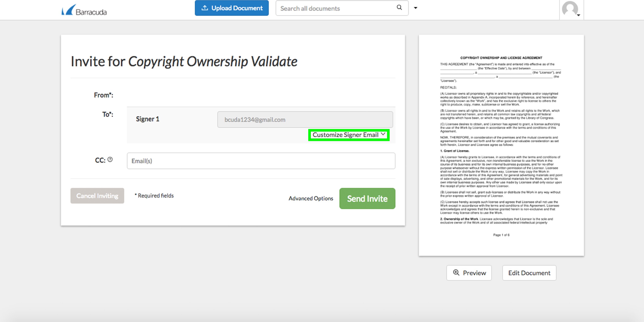Image resolution: width=644 pixels, height=322 pixels.
Task: Open Advanced Options
Action: (311, 198)
